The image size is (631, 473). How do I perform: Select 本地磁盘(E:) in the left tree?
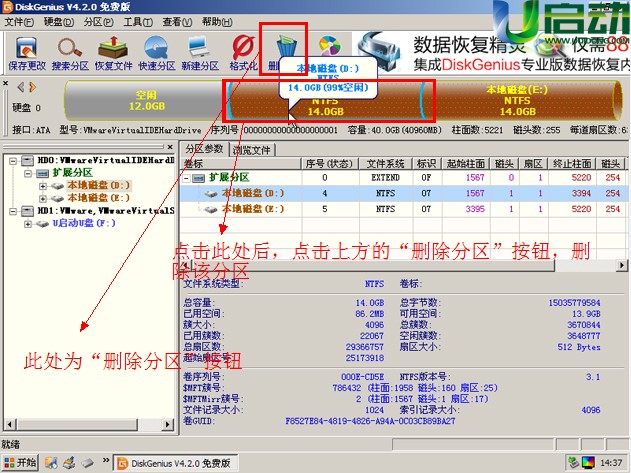pos(98,198)
